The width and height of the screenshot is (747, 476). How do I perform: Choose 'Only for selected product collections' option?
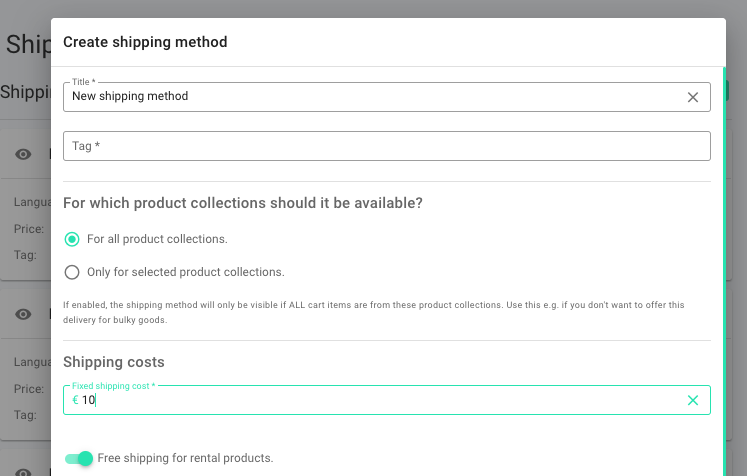(x=72, y=272)
